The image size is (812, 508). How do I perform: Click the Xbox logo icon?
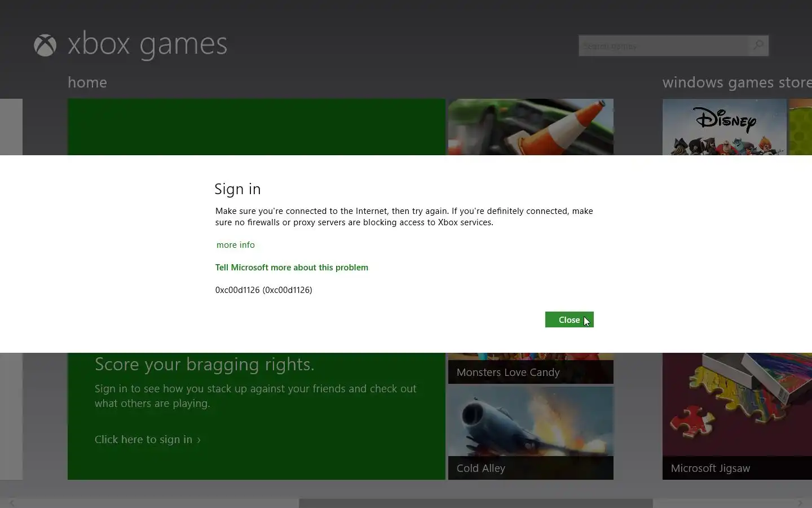45,46
